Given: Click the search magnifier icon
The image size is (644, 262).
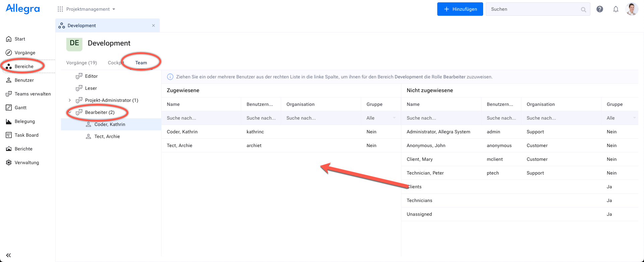Looking at the screenshot, I should (x=583, y=9).
